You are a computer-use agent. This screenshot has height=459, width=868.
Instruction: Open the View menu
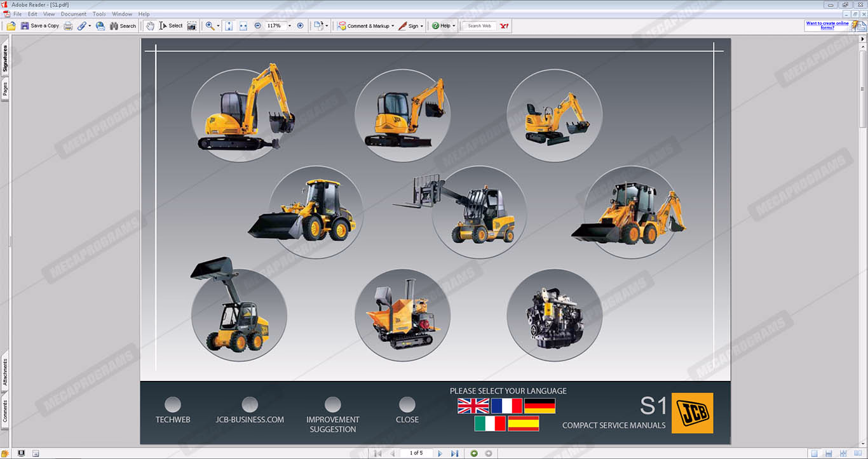[49, 14]
